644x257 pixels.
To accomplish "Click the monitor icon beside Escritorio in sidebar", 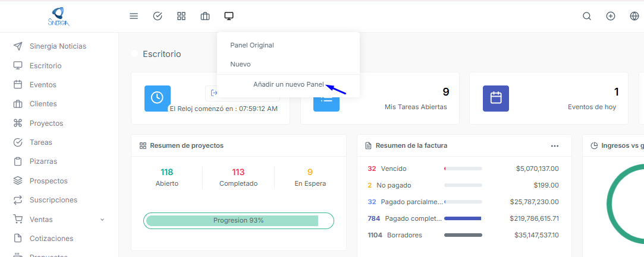I will [18, 65].
